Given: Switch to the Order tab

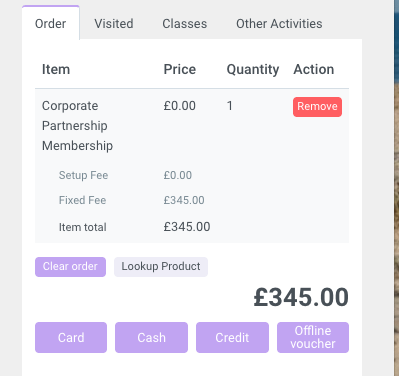Looking at the screenshot, I should coord(51,23).
